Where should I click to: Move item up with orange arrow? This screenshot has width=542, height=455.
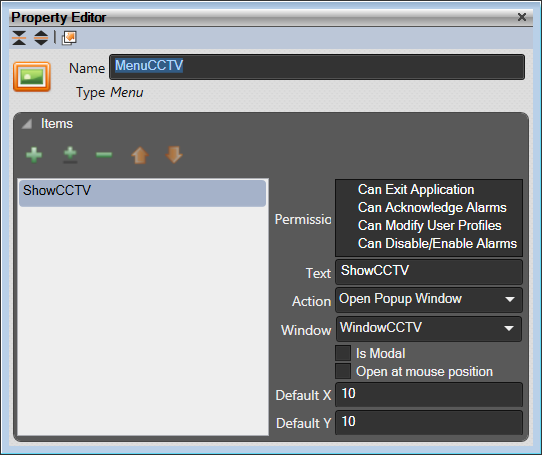tap(140, 155)
